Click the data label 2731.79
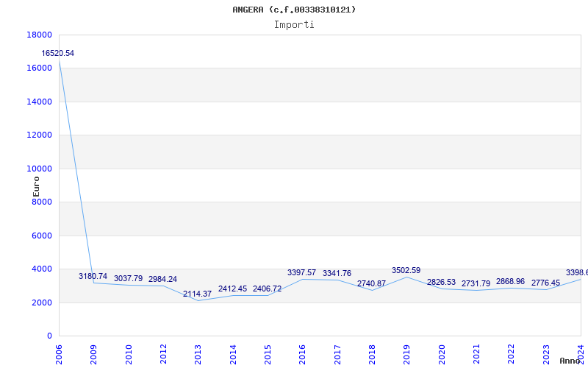 (x=476, y=284)
